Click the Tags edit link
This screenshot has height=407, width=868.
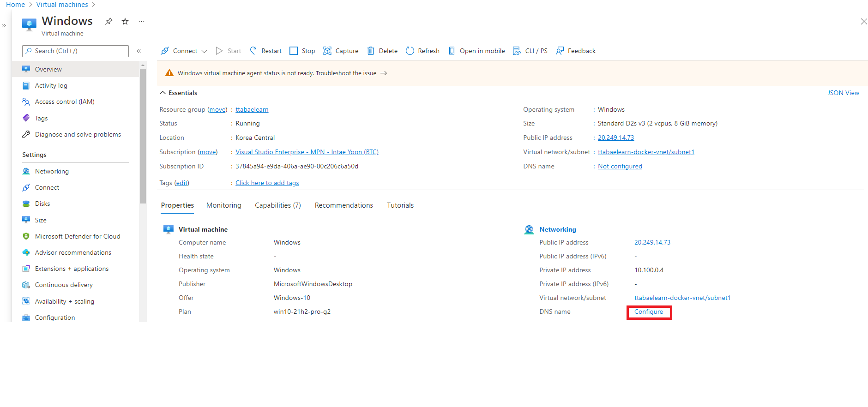(182, 183)
